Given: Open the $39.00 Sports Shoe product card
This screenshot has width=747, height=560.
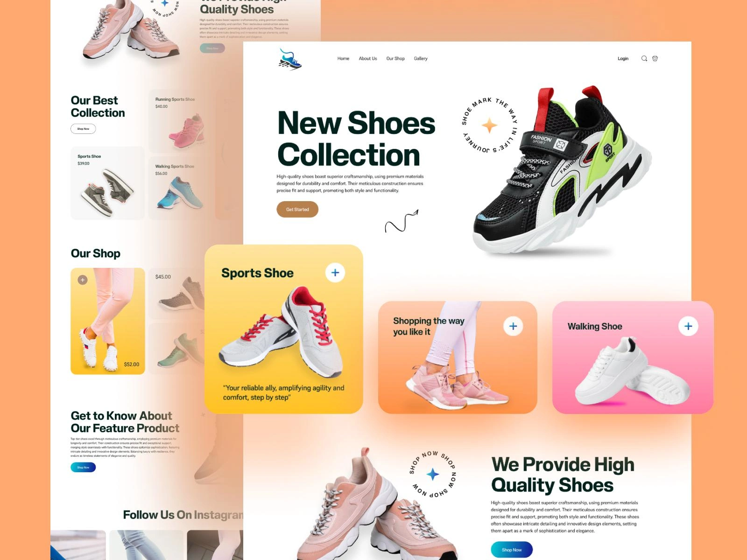Looking at the screenshot, I should tap(107, 183).
